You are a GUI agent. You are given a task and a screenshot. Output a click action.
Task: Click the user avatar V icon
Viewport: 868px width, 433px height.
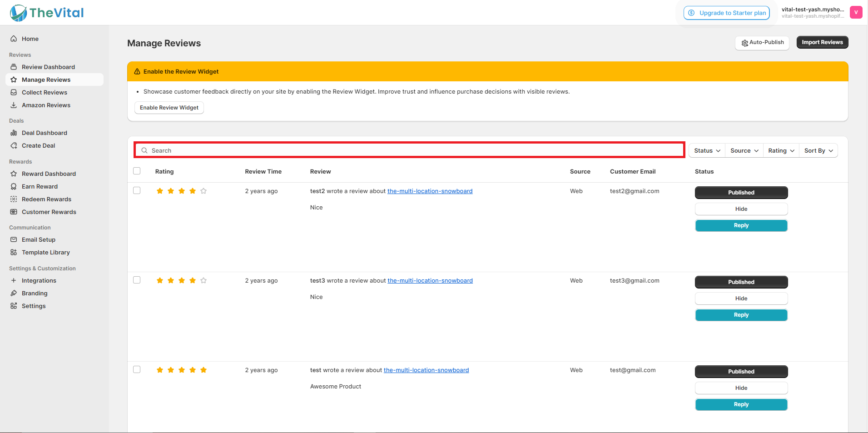[856, 12]
